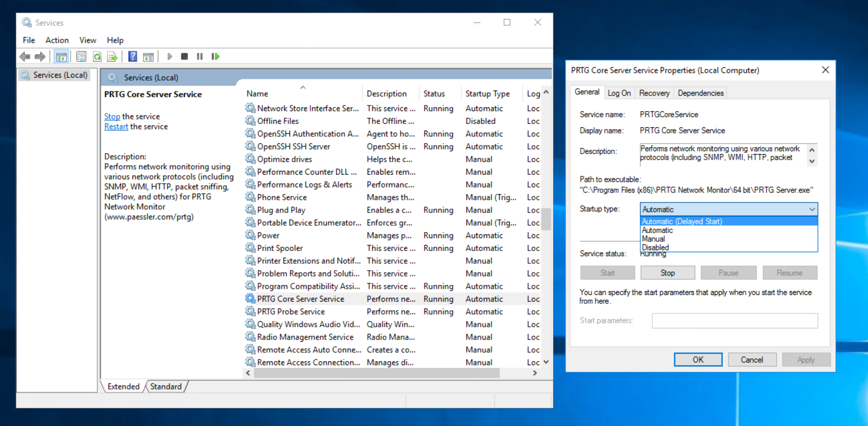Toggle the Show/Hide Action Pane icon
Screen dimensions: 868x426
148,56
